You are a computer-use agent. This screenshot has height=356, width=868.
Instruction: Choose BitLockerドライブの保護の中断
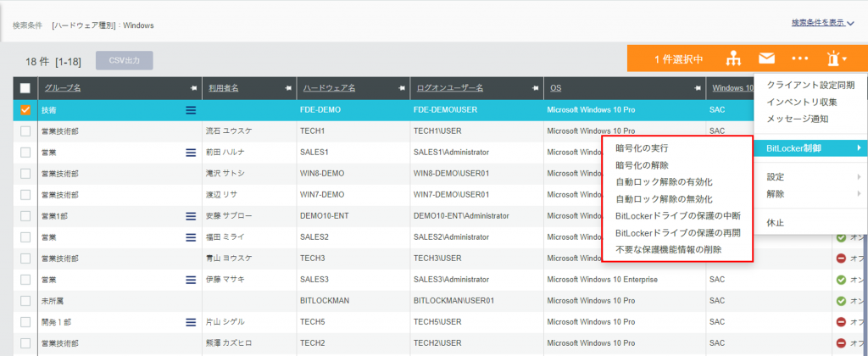pyautogui.click(x=677, y=216)
